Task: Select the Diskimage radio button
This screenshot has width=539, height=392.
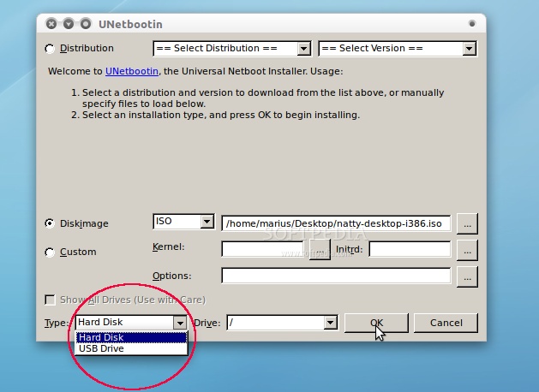Action: [50, 223]
